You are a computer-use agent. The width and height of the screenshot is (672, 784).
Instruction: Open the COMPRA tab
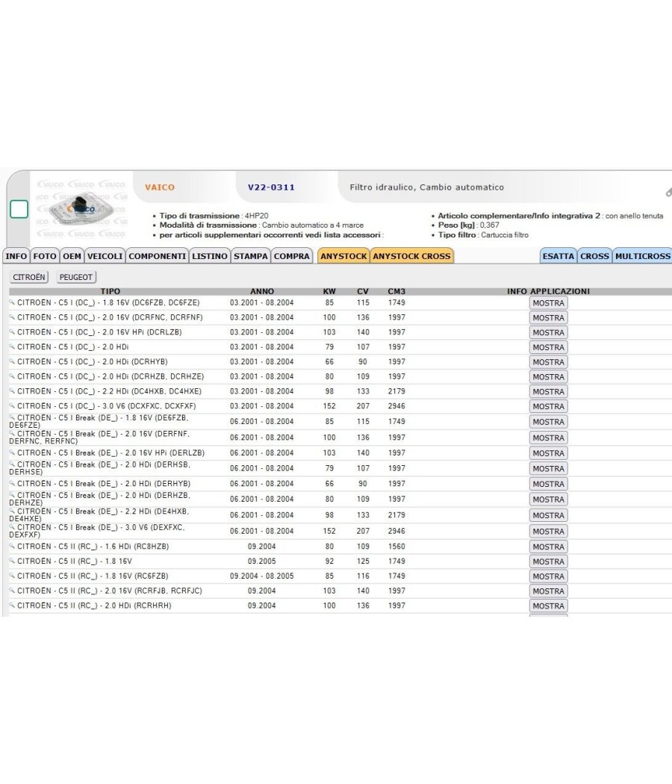[292, 256]
